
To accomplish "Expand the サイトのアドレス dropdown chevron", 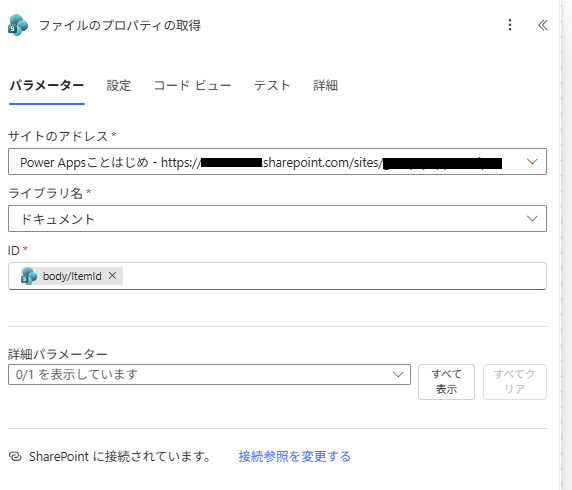I will coord(532,161).
